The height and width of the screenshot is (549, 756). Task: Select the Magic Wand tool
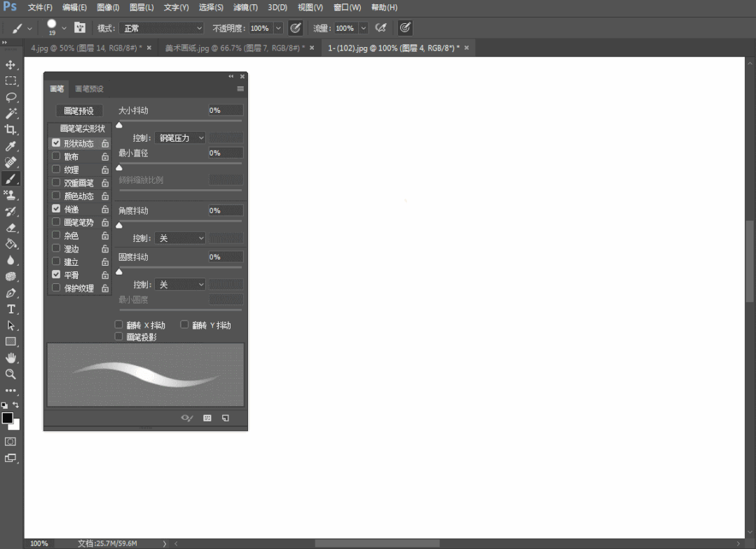10,114
